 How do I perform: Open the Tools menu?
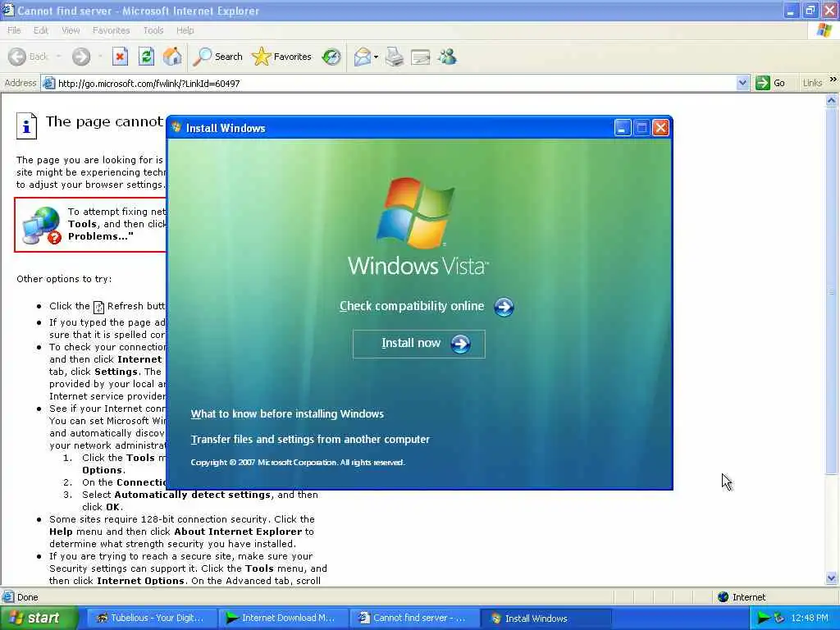tap(153, 30)
